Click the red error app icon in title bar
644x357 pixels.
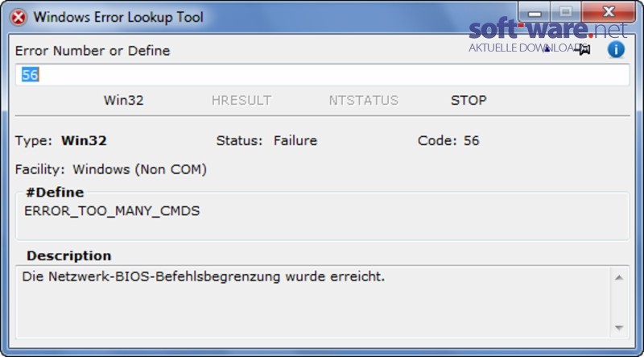tap(18, 18)
